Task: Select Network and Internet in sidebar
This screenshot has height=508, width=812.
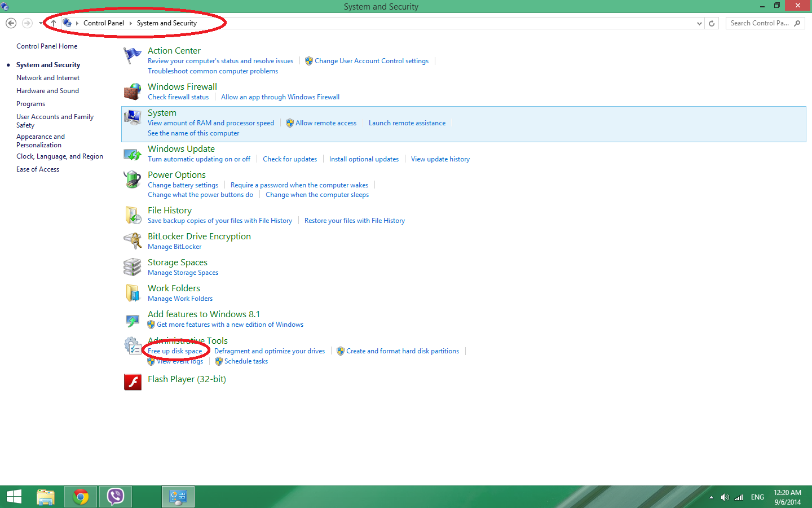Action: [48, 78]
